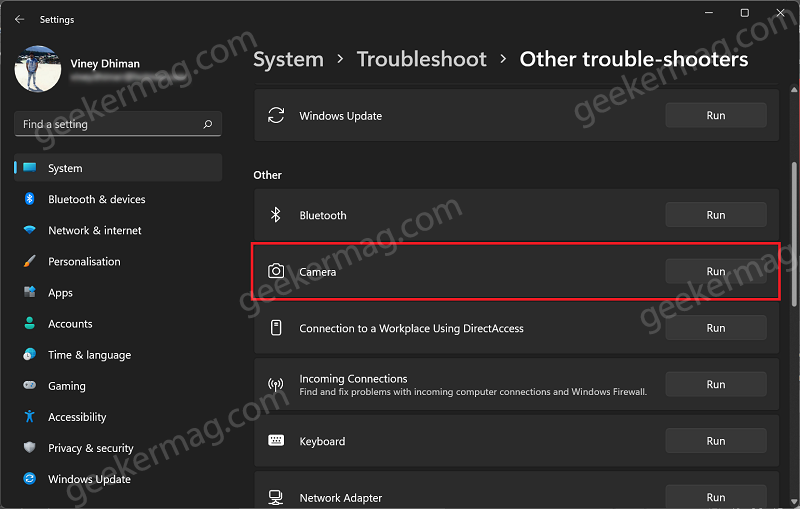Run the Incoming Connections troubleshooter
800x509 pixels.
coord(716,384)
